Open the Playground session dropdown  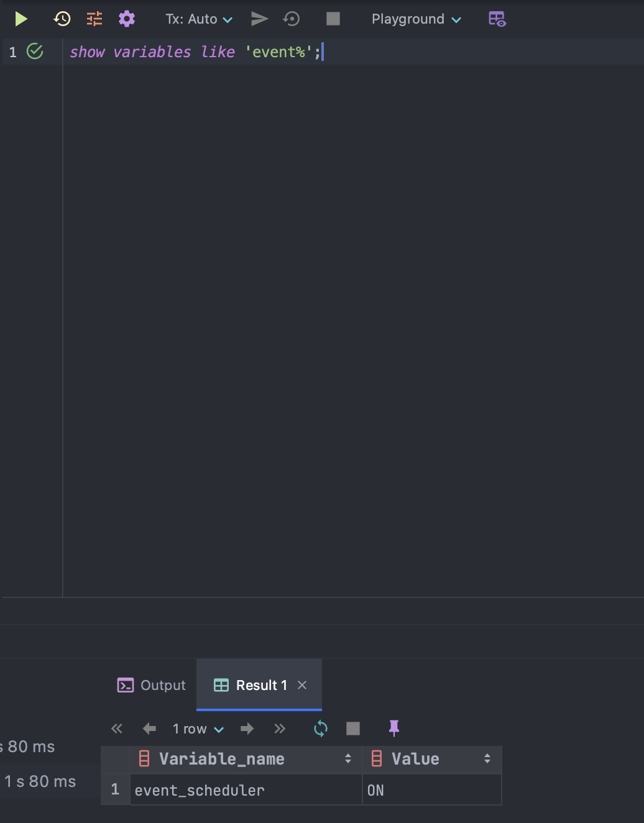pos(416,19)
